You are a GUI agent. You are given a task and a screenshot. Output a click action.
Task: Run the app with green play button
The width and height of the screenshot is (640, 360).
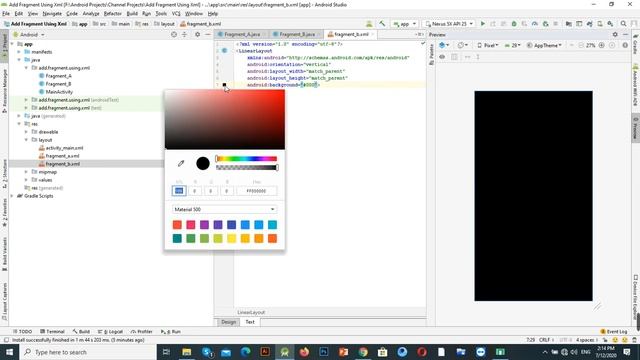coord(483,24)
